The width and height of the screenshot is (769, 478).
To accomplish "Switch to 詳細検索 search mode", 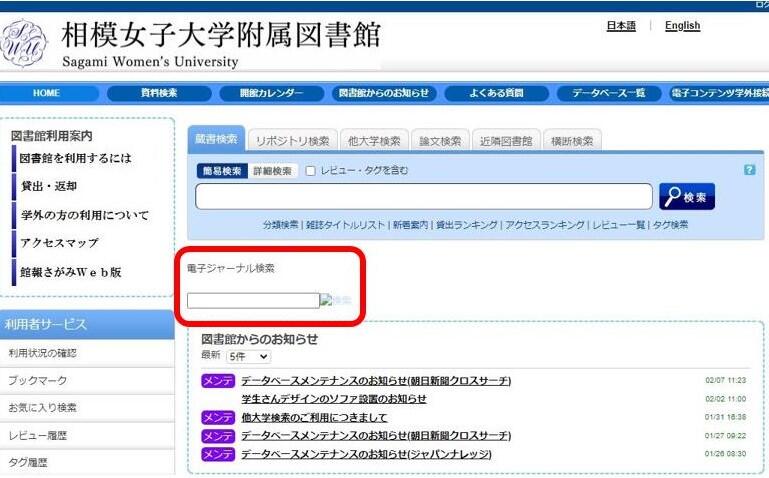I will click(x=271, y=171).
